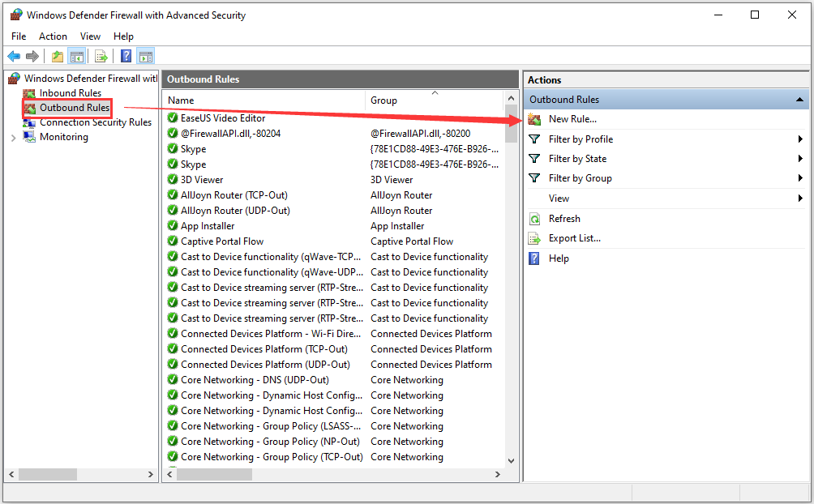Sort by the Name column header
Viewport: 814px width, 504px height.
[x=263, y=100]
